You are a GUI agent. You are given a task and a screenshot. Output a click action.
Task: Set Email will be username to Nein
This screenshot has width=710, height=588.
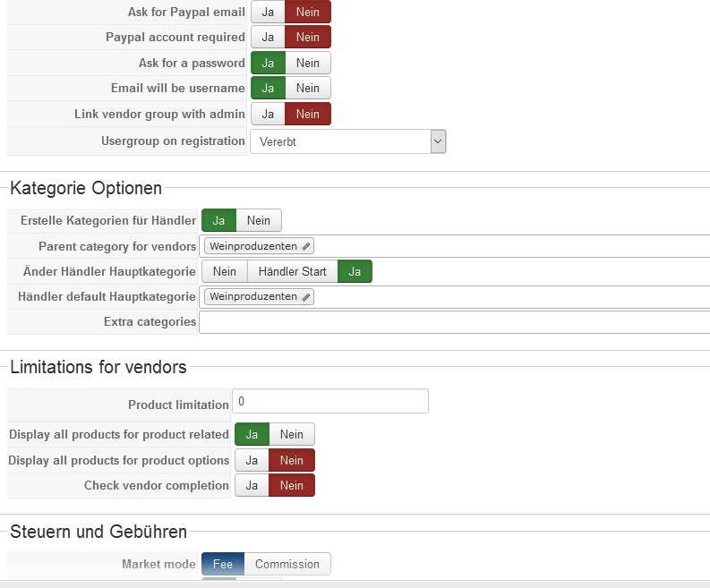pyautogui.click(x=308, y=88)
